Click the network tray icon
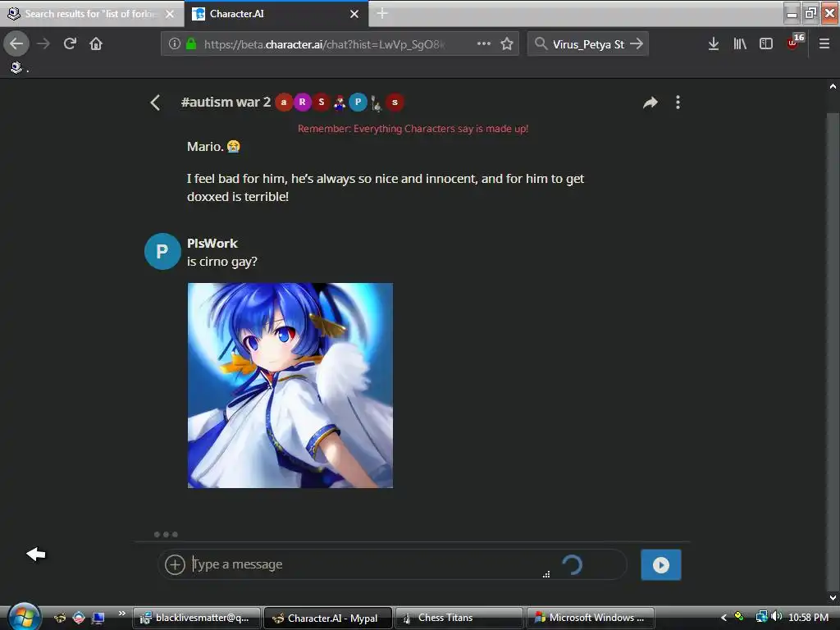This screenshot has height=630, width=840. 761,617
